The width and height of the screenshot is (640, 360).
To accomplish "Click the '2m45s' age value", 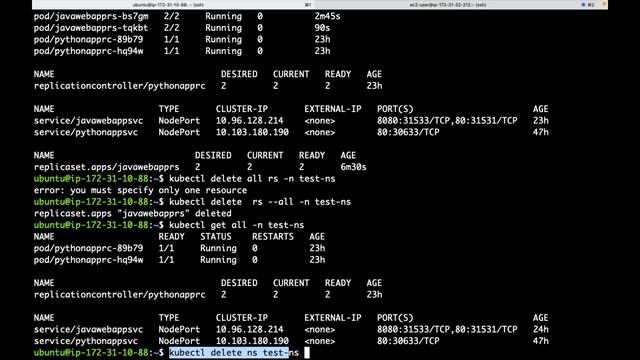I will click(327, 16).
